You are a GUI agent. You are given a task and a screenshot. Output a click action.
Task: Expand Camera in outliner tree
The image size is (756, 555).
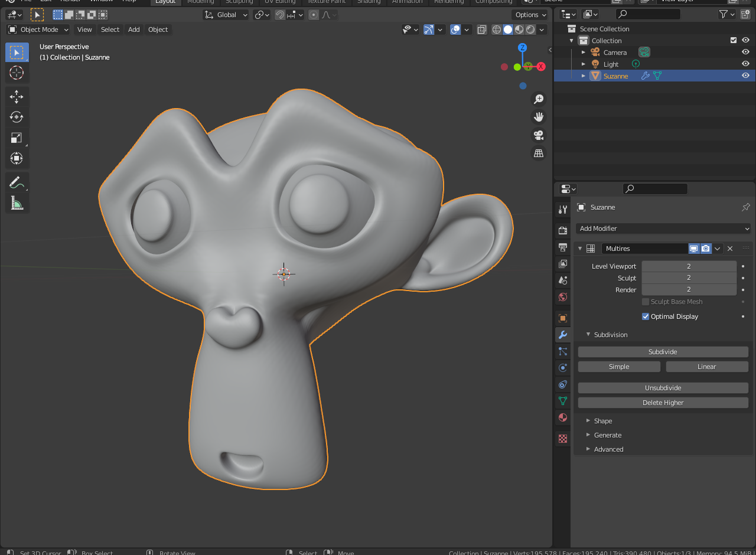[584, 52]
